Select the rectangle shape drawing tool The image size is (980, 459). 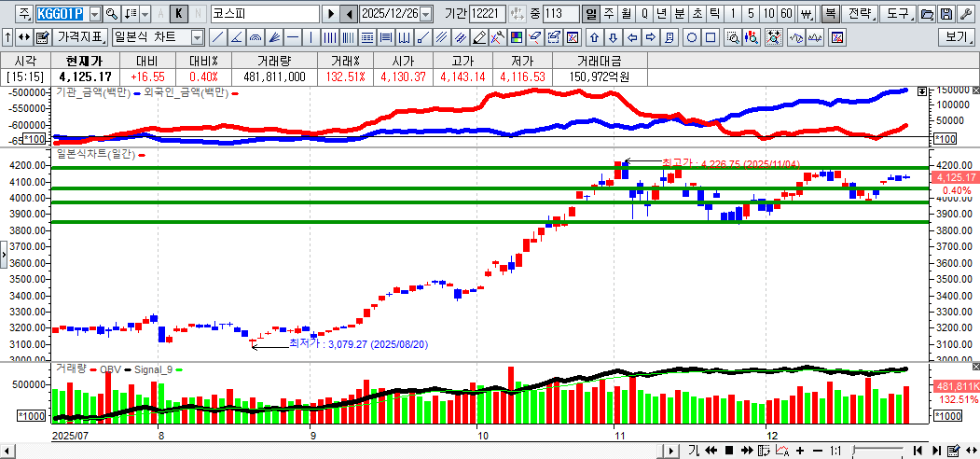click(711, 37)
